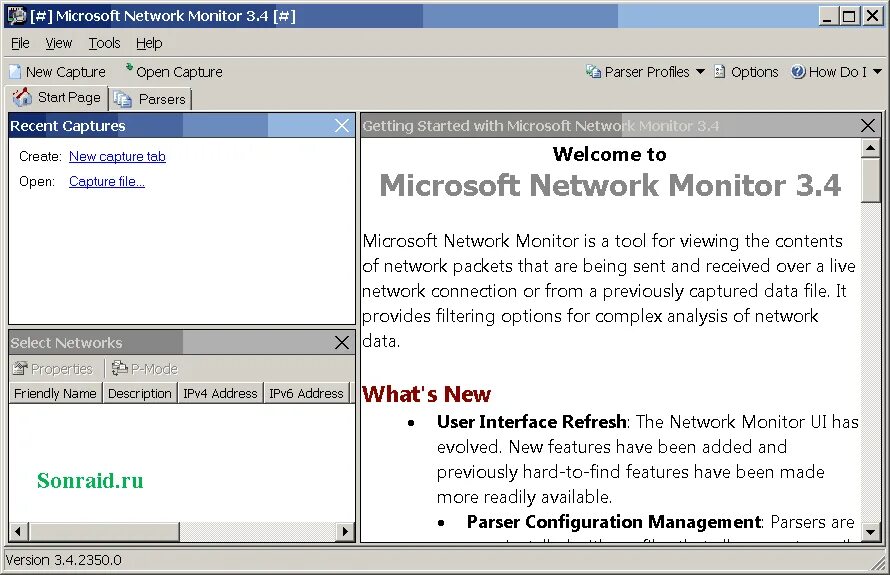Close the Getting Started panel
This screenshot has height=575, width=890.
click(x=868, y=125)
